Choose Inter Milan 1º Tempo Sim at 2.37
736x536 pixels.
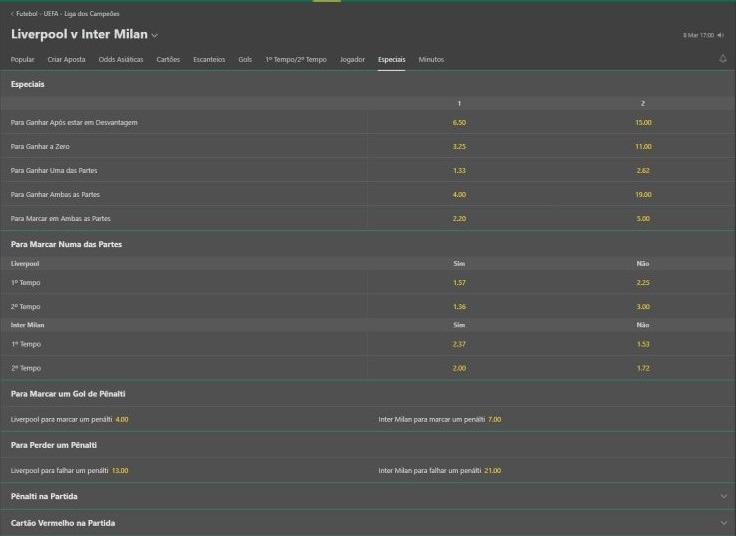pos(459,344)
